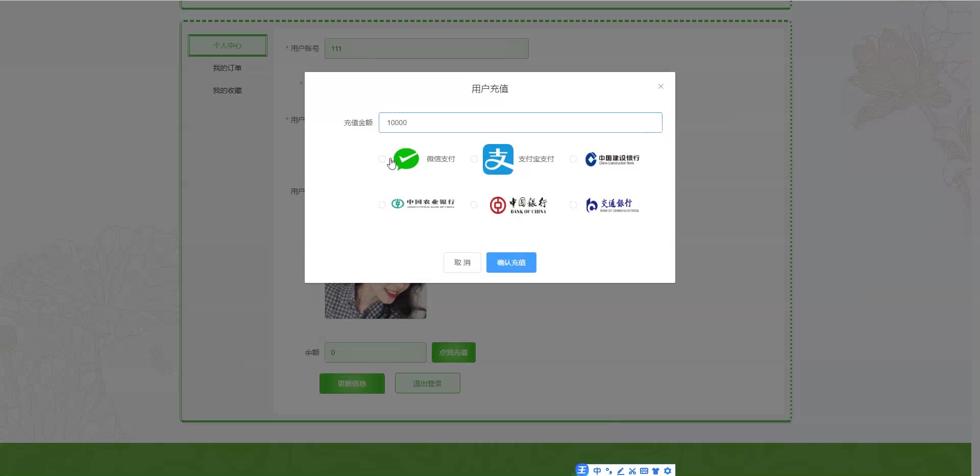980x476 pixels.
Task: Select the 中国建设银行 radio button
Action: (573, 159)
